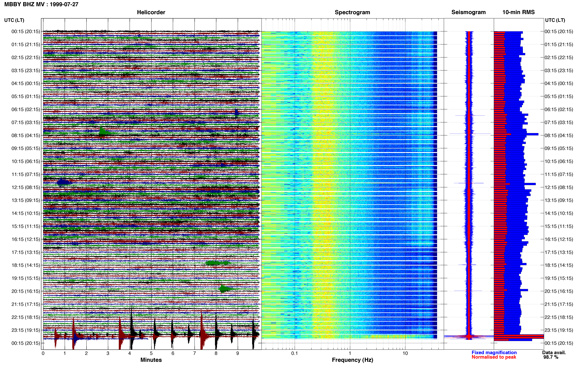Click the "98.7 %" data availability value
This screenshot has height=368, width=588.
coord(551,357)
